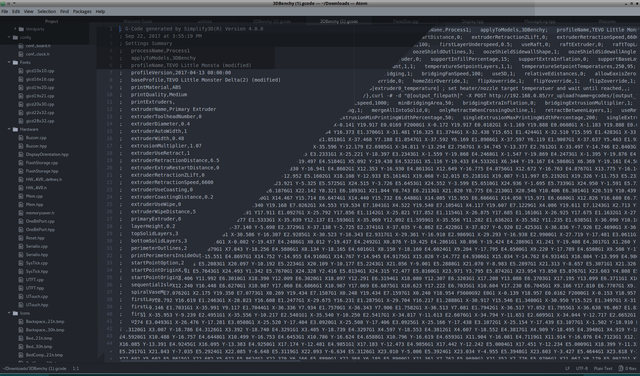Click the HW_AVR.h file icon
Image resolution: width=640 pixels, height=376 pixels.
coord(21,188)
